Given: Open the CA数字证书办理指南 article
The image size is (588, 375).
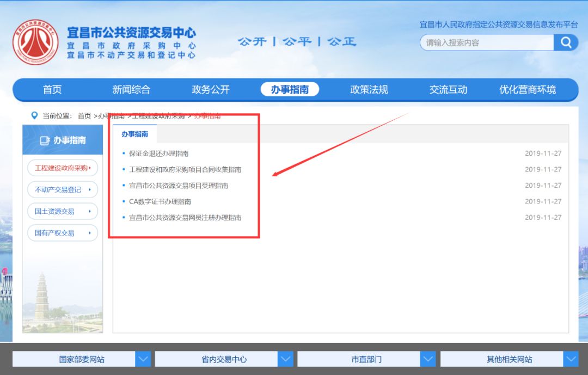Looking at the screenshot, I should coord(160,201).
